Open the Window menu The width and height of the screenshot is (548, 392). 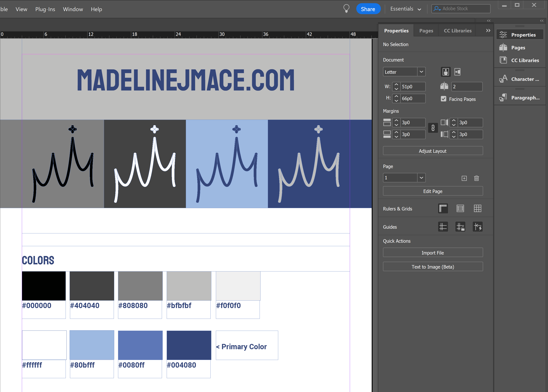(x=73, y=9)
